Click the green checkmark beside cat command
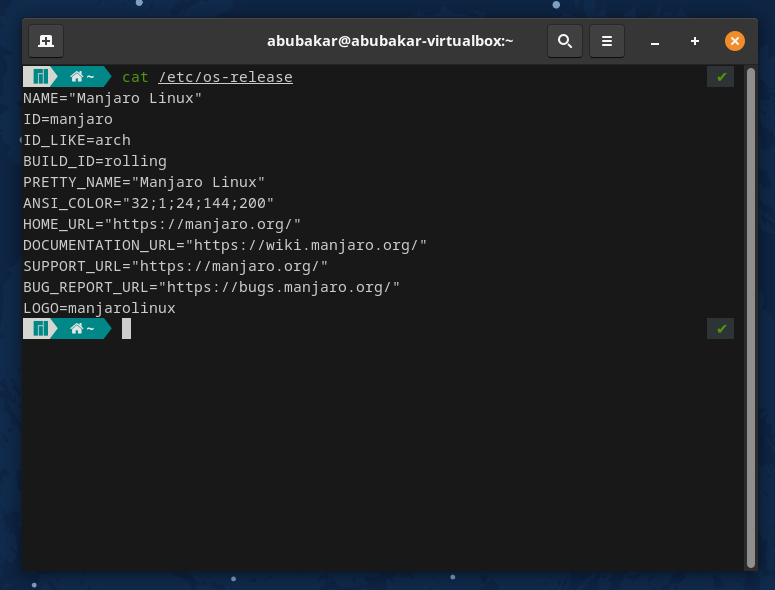 pyautogui.click(x=721, y=77)
